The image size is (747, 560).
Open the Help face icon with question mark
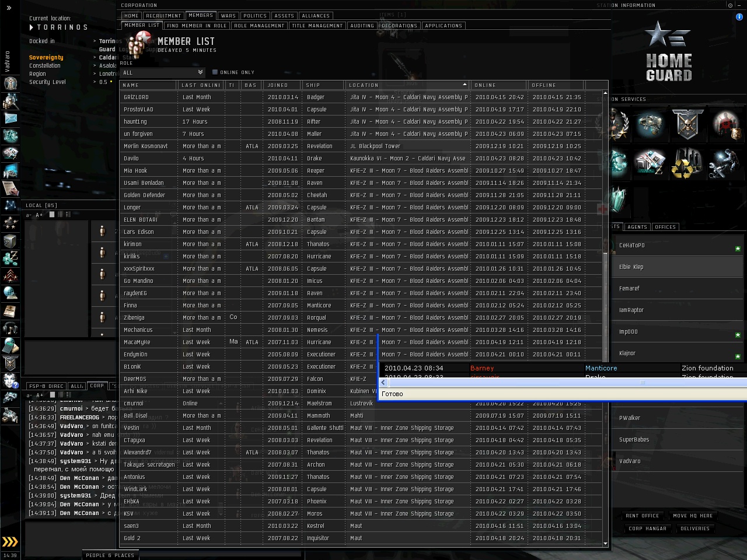(10, 380)
